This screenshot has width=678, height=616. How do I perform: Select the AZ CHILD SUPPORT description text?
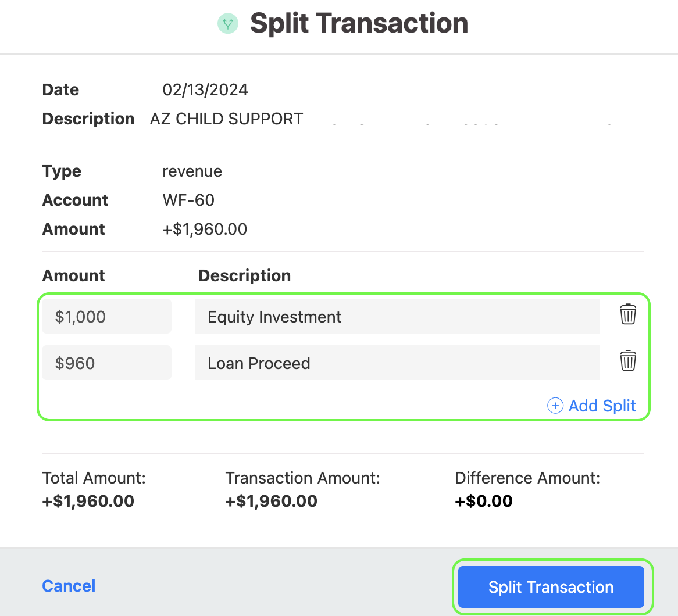227,119
